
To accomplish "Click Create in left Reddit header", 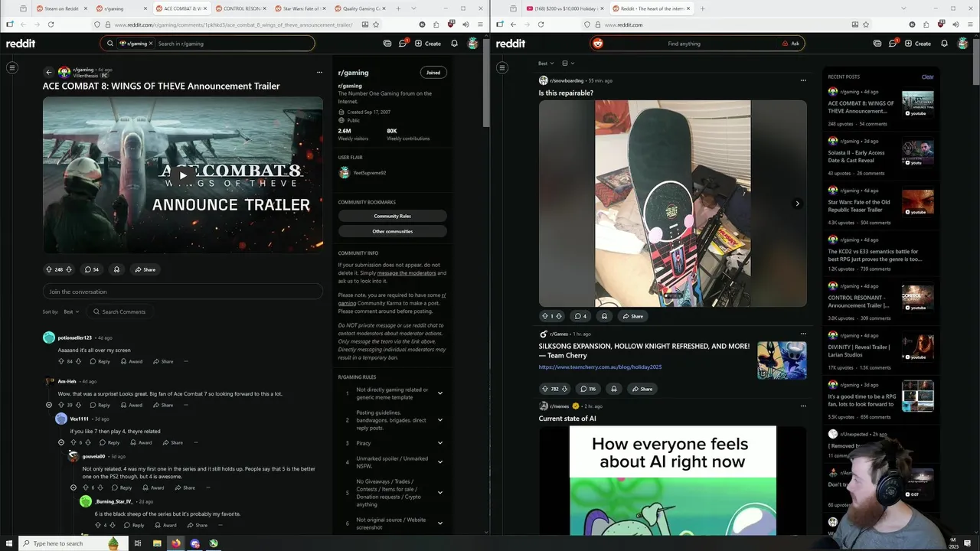I will 428,44.
